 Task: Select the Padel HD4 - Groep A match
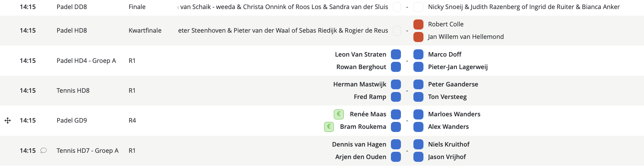pyautogui.click(x=86, y=61)
